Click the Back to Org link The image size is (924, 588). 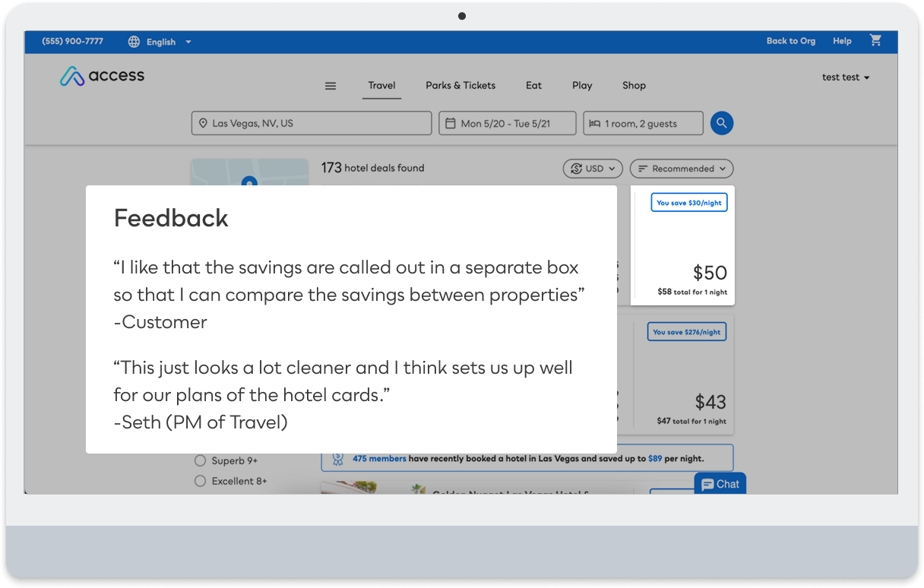tap(791, 41)
